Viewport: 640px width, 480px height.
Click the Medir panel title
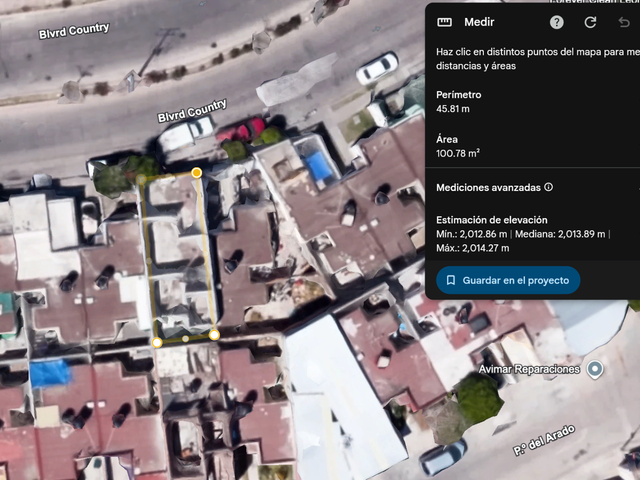[479, 22]
